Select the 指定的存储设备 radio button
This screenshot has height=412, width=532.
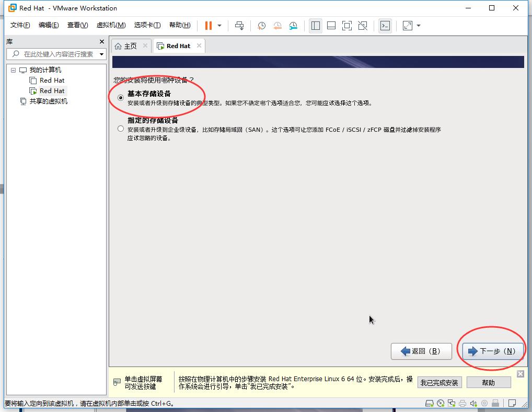point(120,129)
